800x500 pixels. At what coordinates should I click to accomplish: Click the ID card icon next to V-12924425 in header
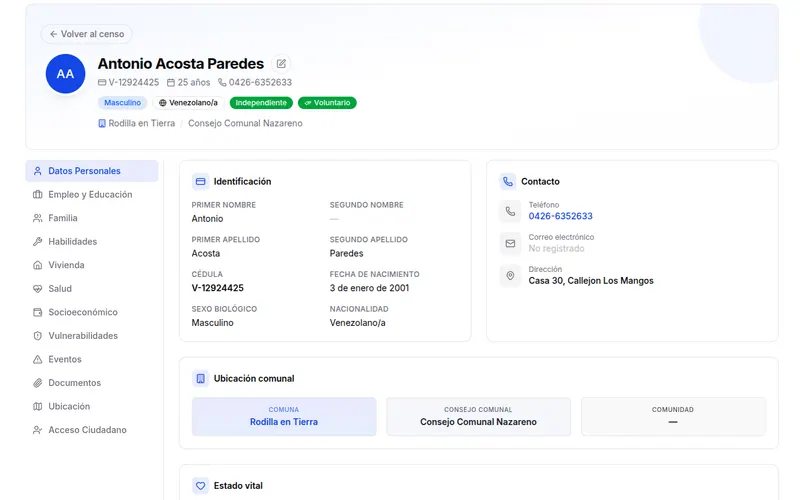[102, 82]
